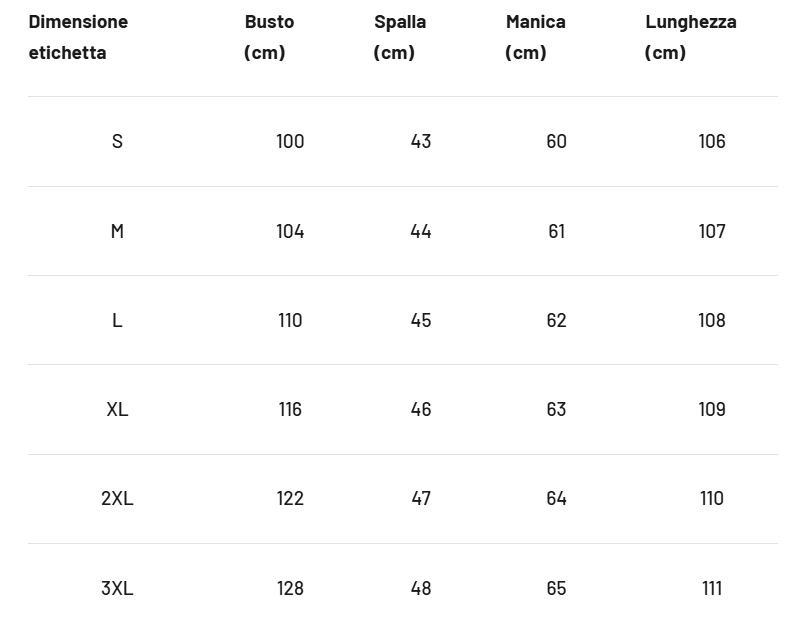Click sleeve value 63 in XL row
The image size is (790, 618).
coord(556,409)
